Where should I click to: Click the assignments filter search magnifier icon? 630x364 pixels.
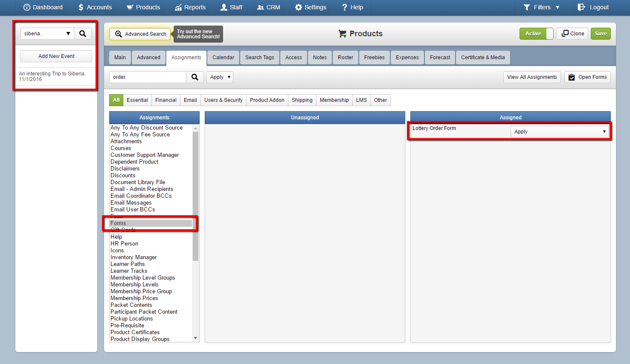tap(195, 77)
